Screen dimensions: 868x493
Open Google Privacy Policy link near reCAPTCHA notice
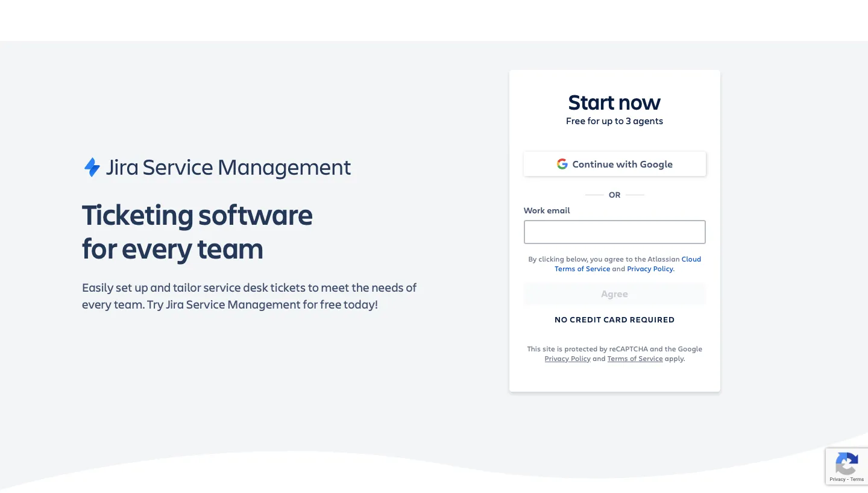tap(567, 359)
